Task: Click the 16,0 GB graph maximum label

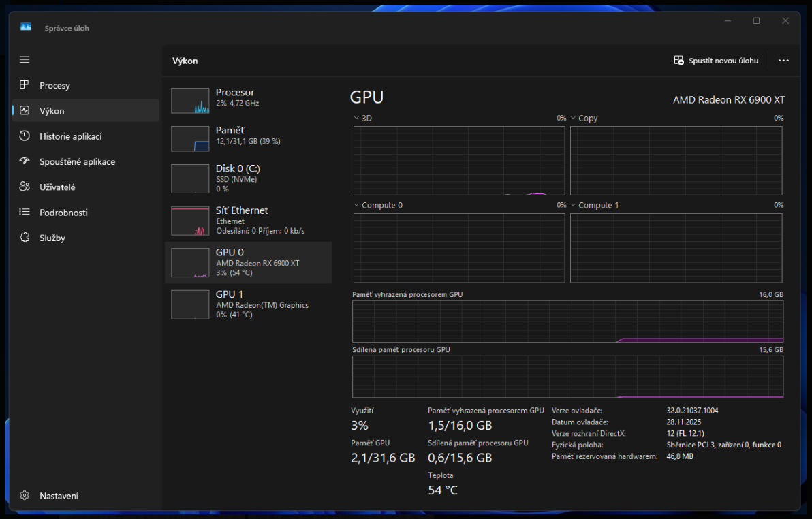Action: [x=771, y=294]
